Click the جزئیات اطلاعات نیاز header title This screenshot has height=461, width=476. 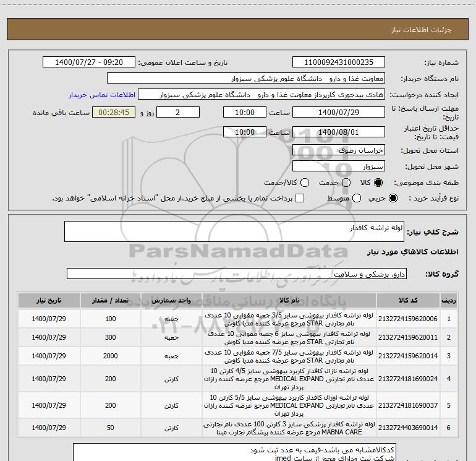click(422, 30)
